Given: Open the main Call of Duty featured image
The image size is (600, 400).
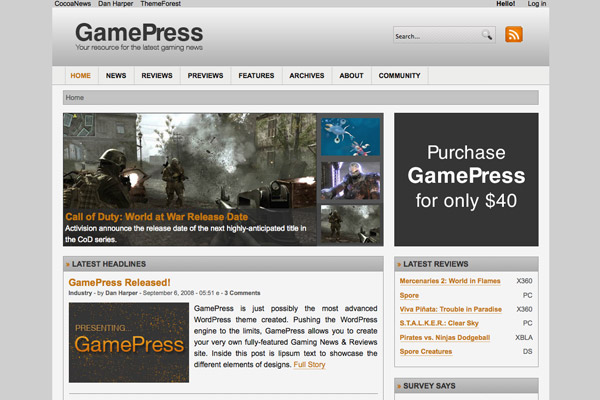Looking at the screenshot, I should click(x=190, y=179).
